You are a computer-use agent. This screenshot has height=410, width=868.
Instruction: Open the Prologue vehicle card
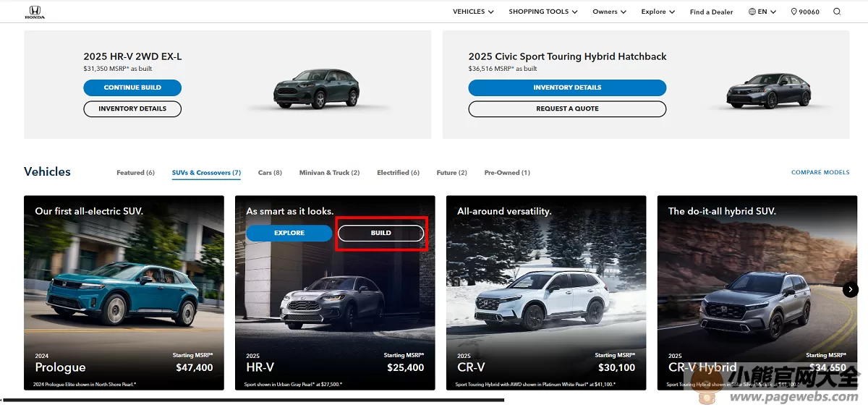(124, 293)
